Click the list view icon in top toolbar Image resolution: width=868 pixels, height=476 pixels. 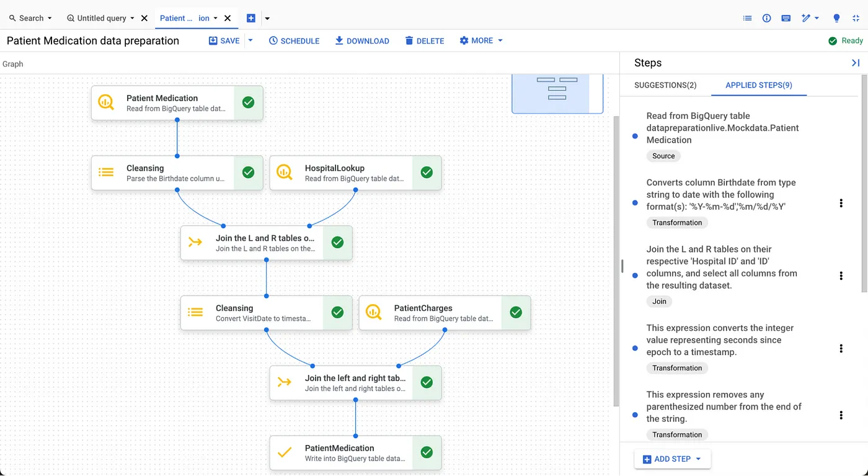[748, 18]
